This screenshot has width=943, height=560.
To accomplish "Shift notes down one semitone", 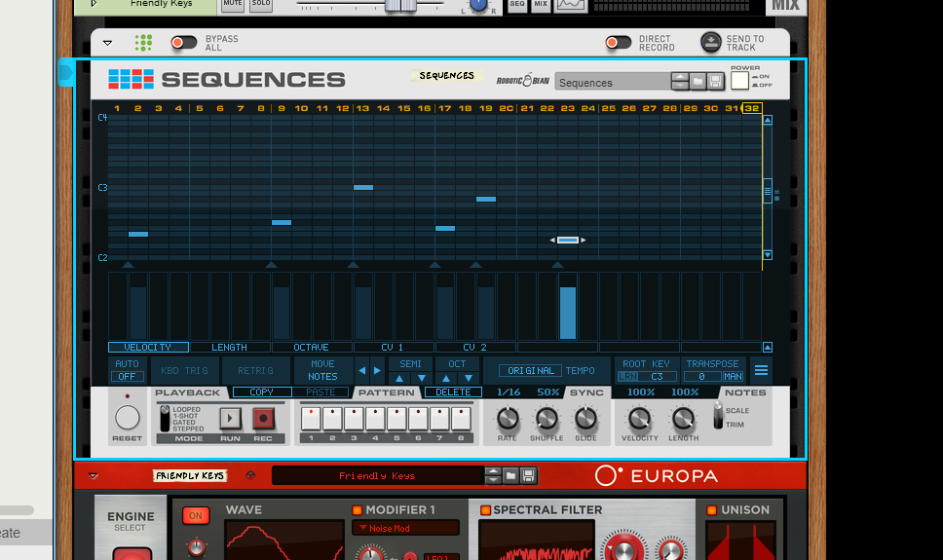I will click(x=422, y=378).
